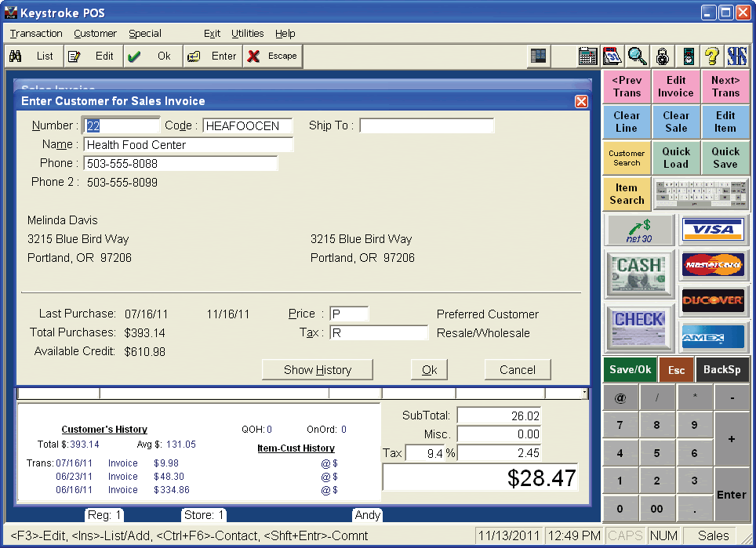Click the yellow question mark help icon
This screenshot has width=756, height=548.
click(711, 56)
